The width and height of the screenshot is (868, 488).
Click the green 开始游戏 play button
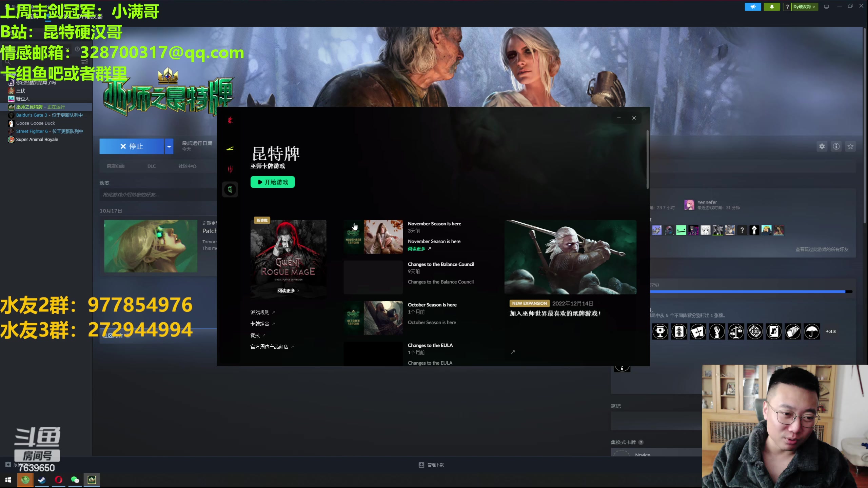click(x=273, y=182)
